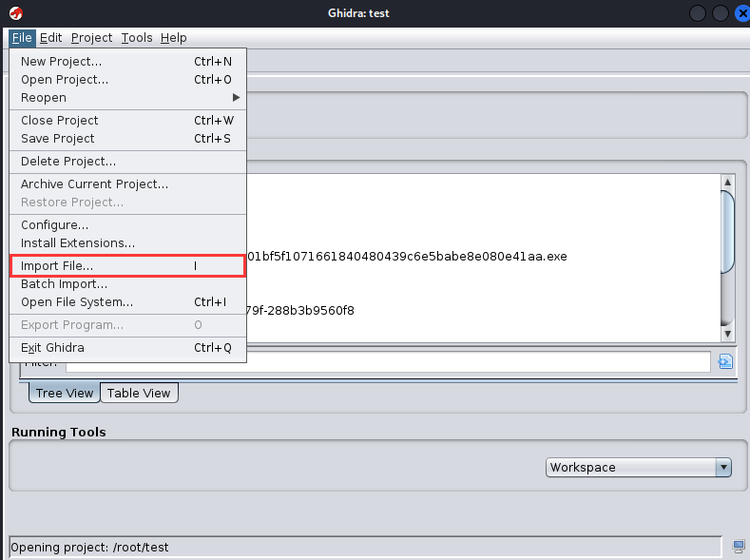
Task: Select Save Project menu item
Action: tap(127, 139)
